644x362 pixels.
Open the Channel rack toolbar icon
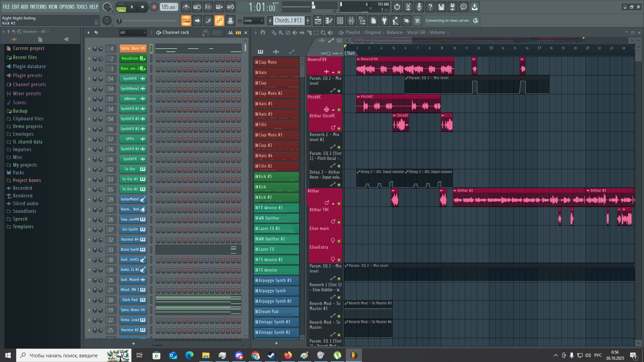coord(340,21)
